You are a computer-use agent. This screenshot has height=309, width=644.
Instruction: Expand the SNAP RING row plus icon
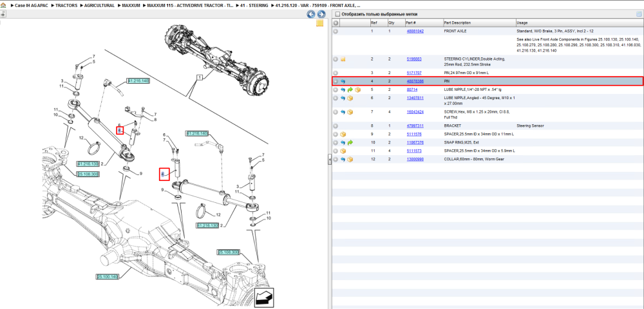[336, 142]
